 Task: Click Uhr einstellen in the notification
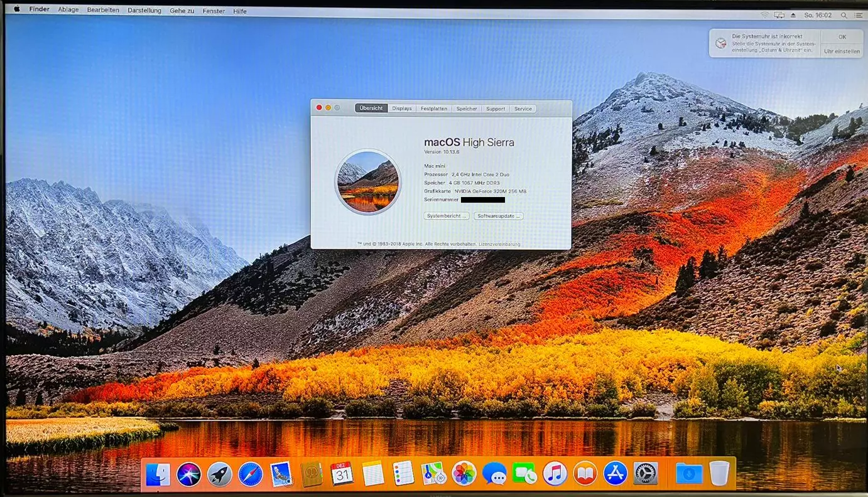click(842, 51)
